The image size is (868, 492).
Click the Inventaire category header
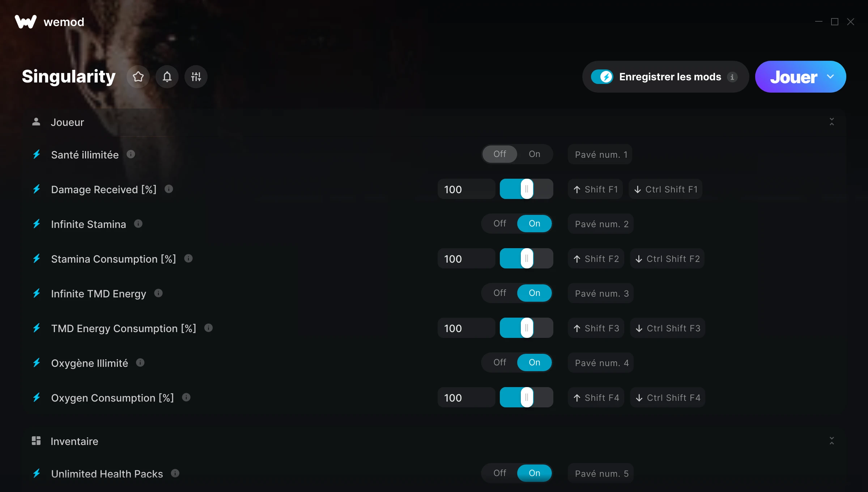74,441
